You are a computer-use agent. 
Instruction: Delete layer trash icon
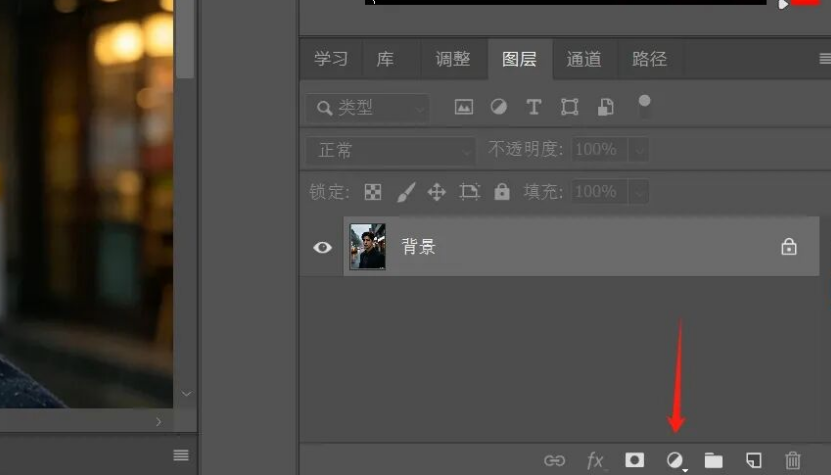click(793, 460)
